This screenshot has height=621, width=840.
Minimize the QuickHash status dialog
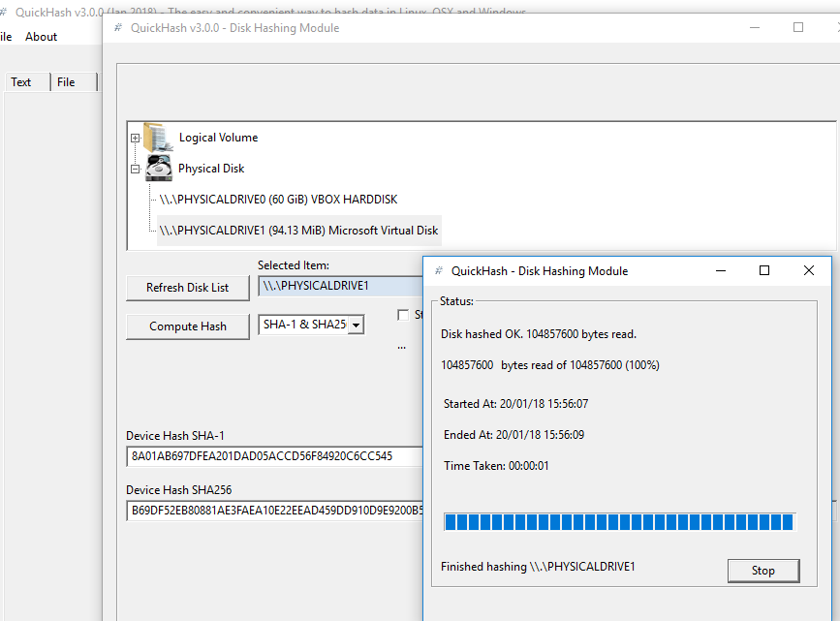tap(720, 271)
